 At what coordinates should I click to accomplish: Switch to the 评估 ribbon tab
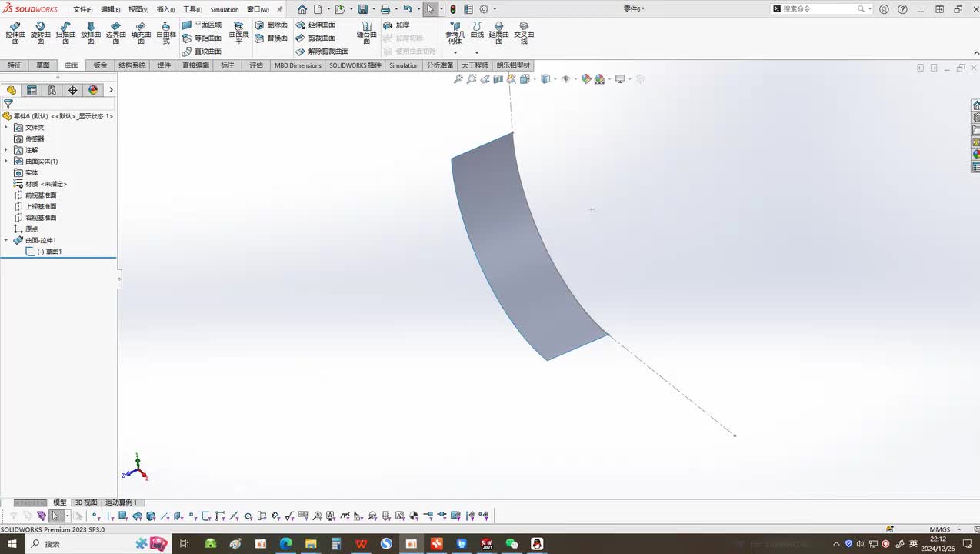pyautogui.click(x=256, y=65)
